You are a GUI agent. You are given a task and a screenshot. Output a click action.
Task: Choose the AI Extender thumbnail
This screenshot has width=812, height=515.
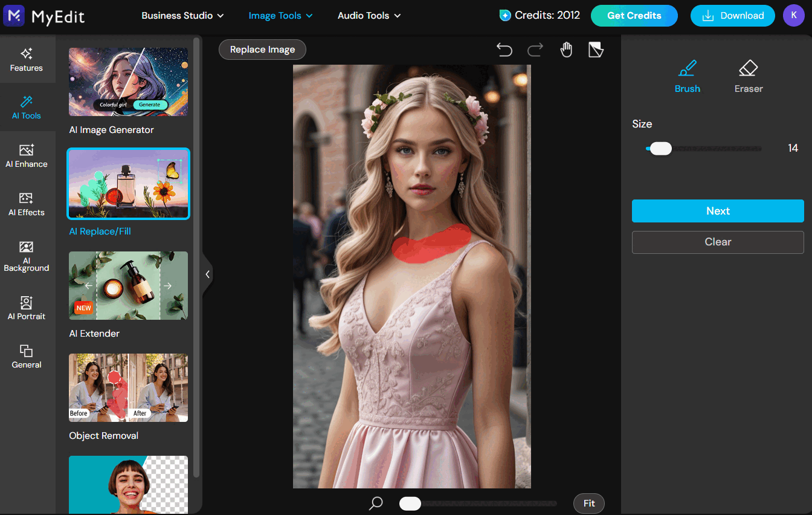coord(128,285)
